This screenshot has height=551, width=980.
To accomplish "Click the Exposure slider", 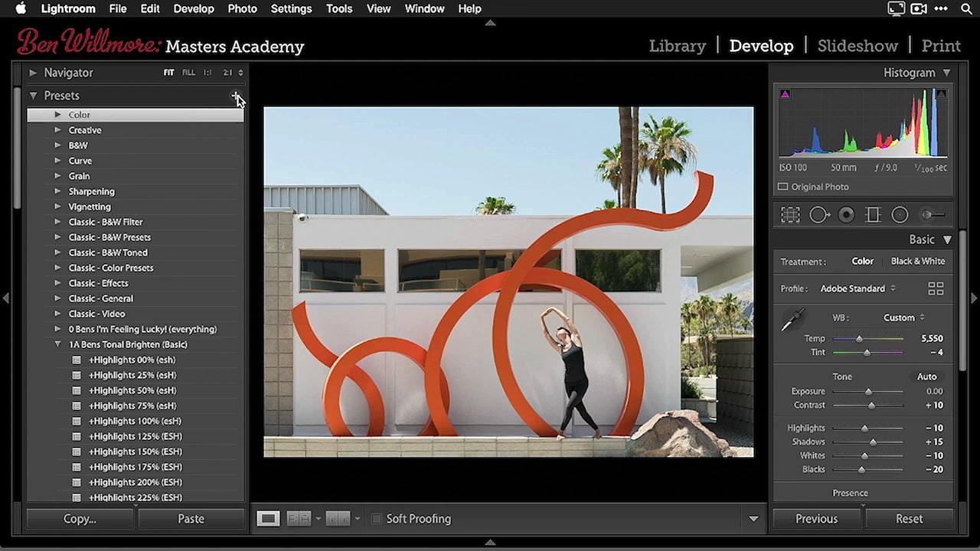I will 867,391.
